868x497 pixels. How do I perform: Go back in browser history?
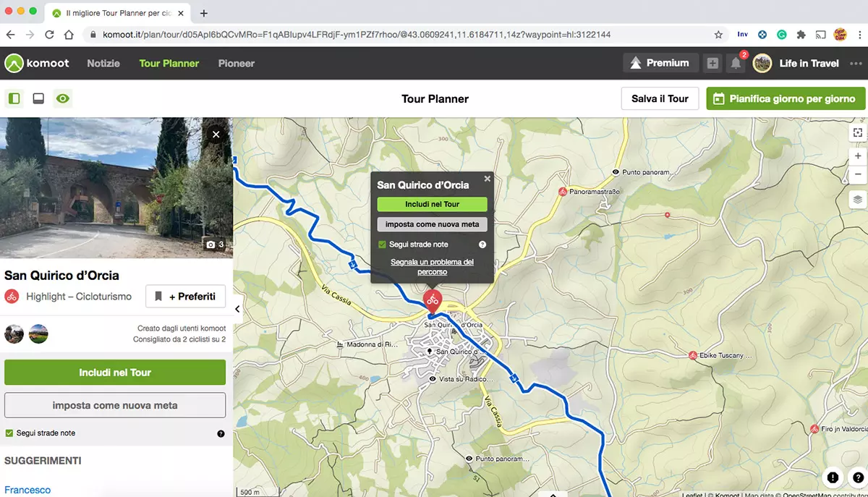click(11, 34)
